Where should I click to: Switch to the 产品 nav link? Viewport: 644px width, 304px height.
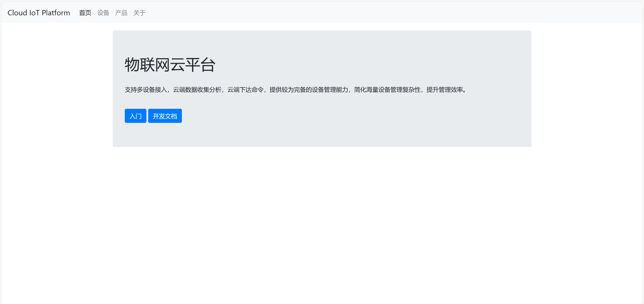point(121,13)
